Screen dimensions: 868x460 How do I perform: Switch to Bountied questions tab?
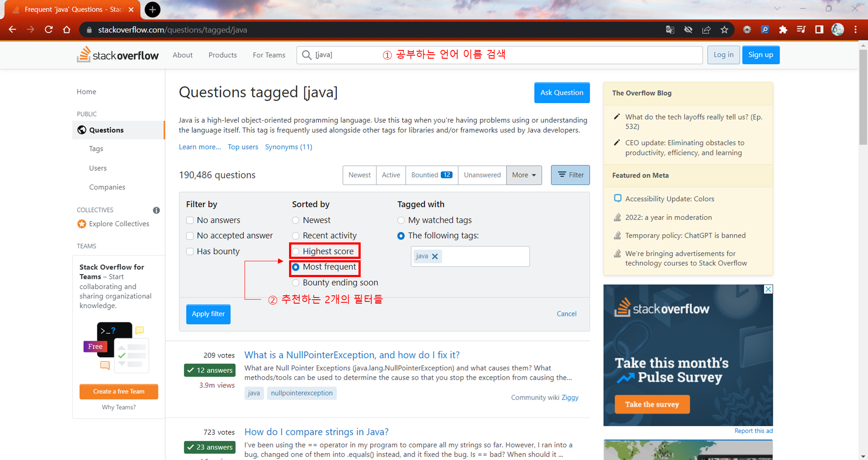pos(432,175)
